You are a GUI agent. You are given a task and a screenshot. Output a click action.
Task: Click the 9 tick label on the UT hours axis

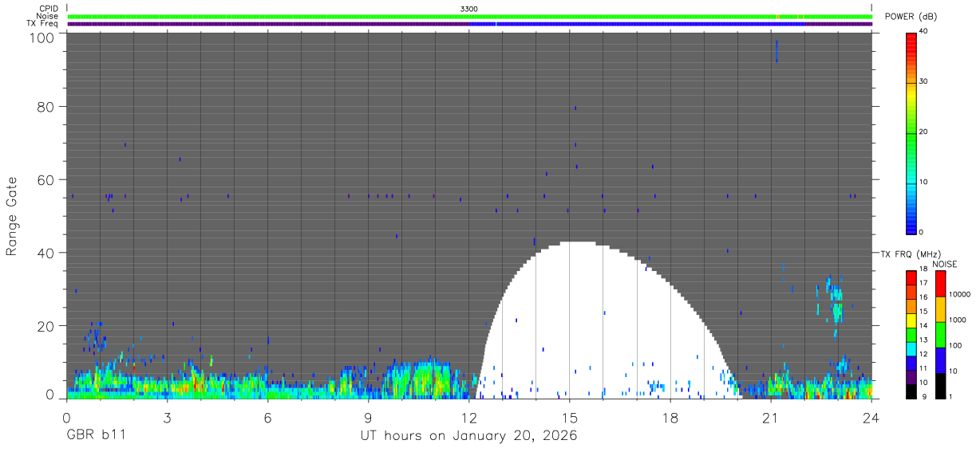[x=368, y=417]
